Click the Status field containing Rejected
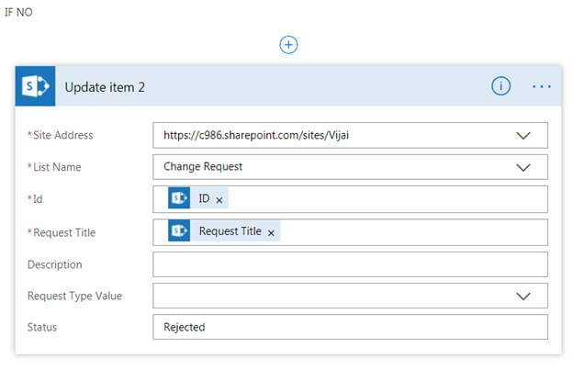 tap(350, 328)
